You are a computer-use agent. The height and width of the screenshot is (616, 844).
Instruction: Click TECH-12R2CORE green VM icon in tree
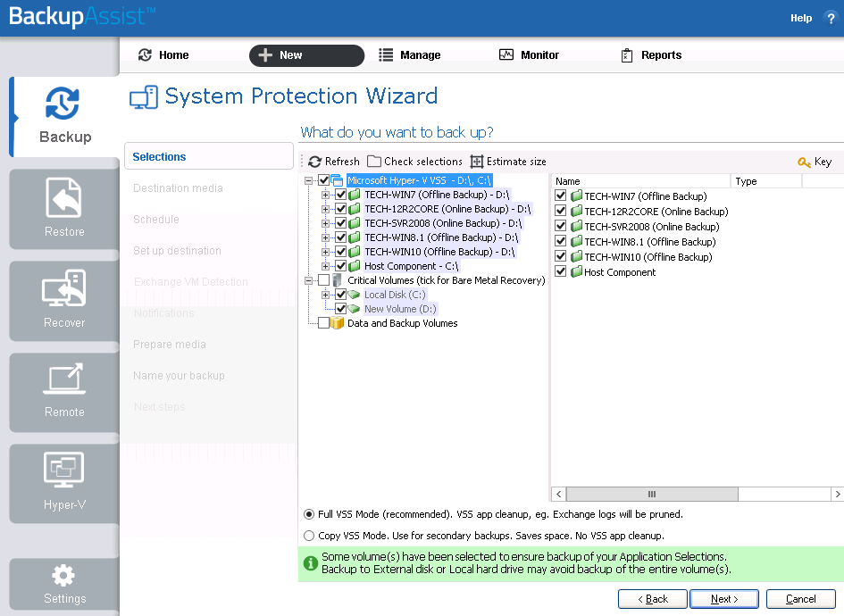coord(355,209)
